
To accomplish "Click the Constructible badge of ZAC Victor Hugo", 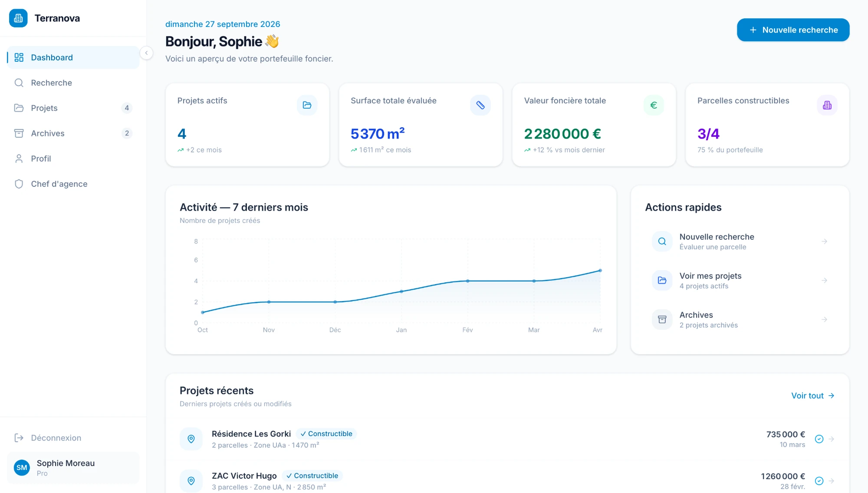I will pos(312,476).
